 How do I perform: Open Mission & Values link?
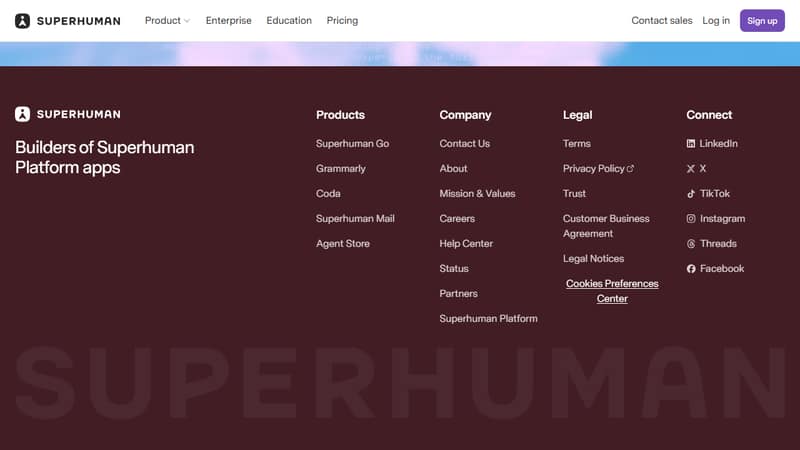click(478, 194)
